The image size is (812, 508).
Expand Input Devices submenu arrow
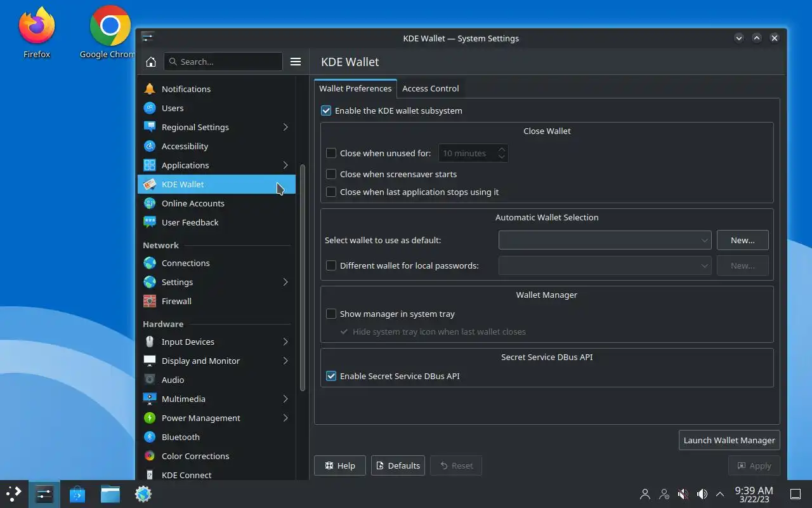click(285, 342)
